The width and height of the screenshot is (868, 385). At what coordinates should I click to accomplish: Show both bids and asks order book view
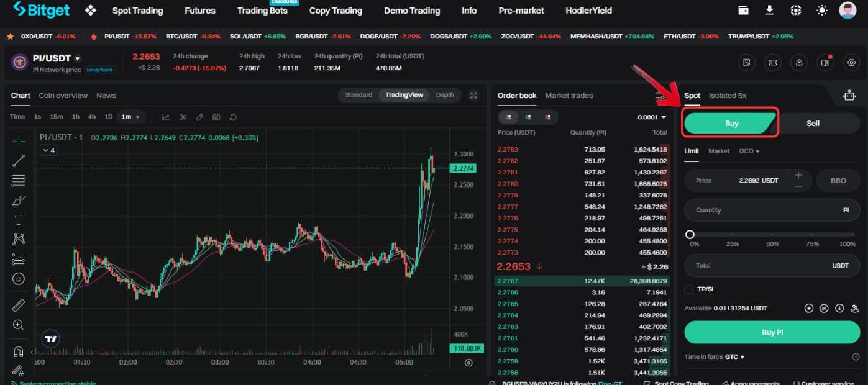508,117
